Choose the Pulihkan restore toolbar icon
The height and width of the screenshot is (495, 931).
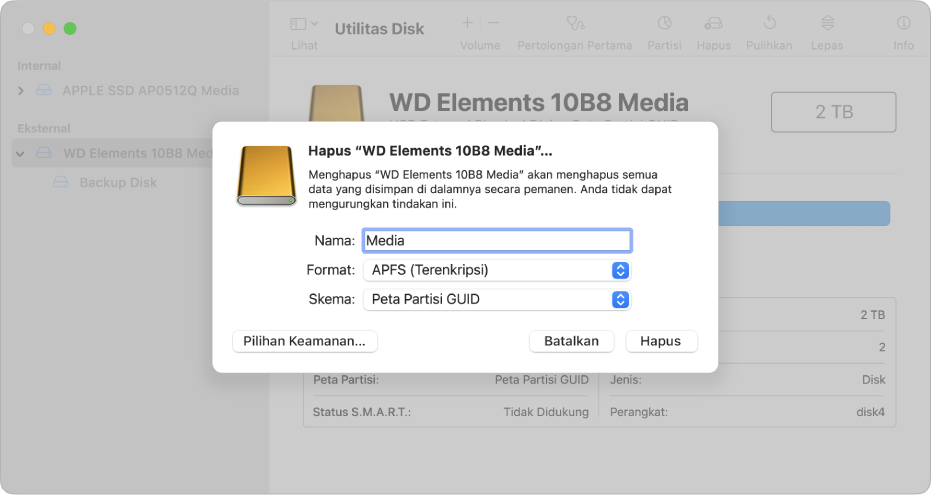click(x=769, y=24)
